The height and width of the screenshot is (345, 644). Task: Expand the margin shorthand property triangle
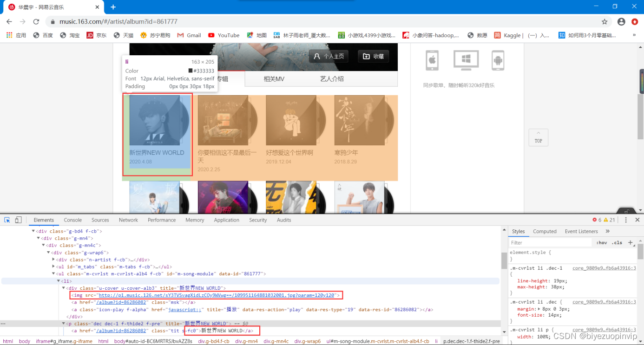tap(539, 308)
